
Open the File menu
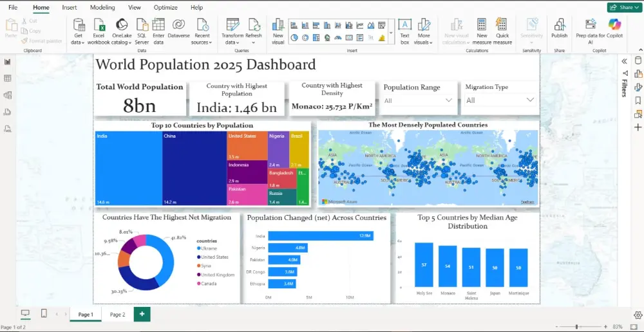click(x=13, y=7)
